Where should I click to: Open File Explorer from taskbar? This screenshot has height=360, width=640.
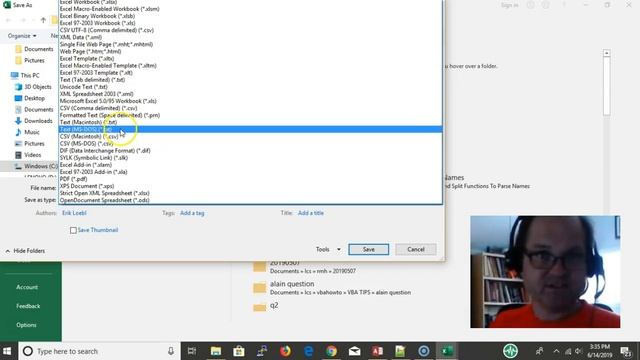(x=216, y=351)
